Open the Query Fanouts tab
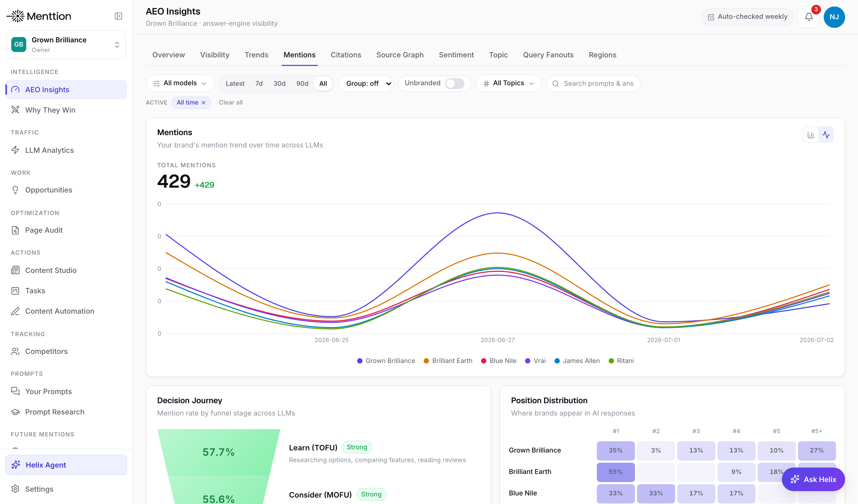The width and height of the screenshot is (858, 504). pyautogui.click(x=548, y=55)
